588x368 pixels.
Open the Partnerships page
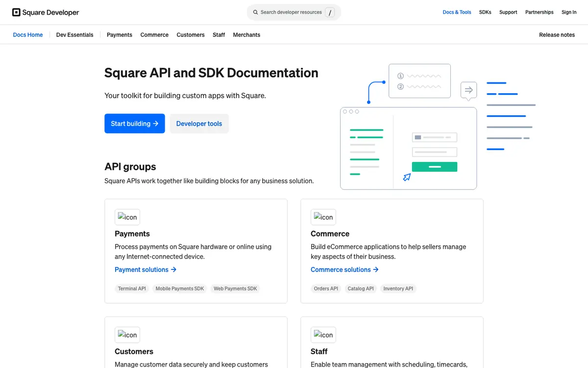click(x=539, y=12)
